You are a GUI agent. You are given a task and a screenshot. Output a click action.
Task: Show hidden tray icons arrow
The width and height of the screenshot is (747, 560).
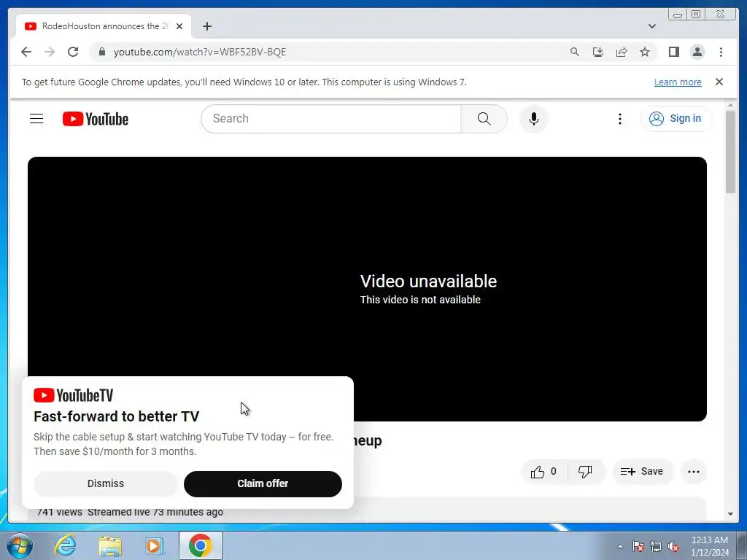tap(620, 547)
